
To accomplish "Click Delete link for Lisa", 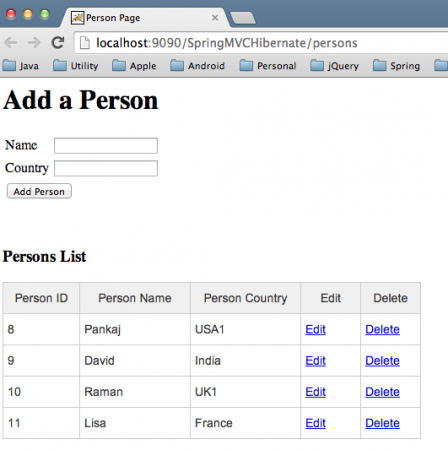I will pyautogui.click(x=382, y=423).
